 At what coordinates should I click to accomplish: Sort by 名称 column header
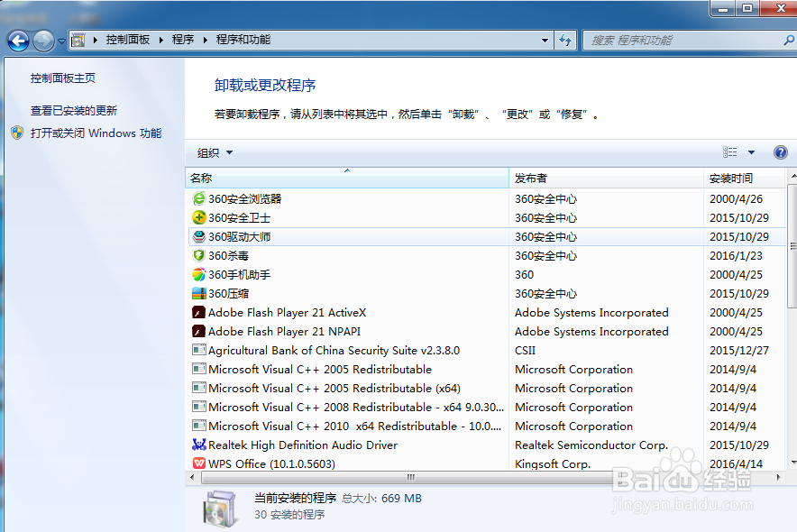(x=347, y=179)
